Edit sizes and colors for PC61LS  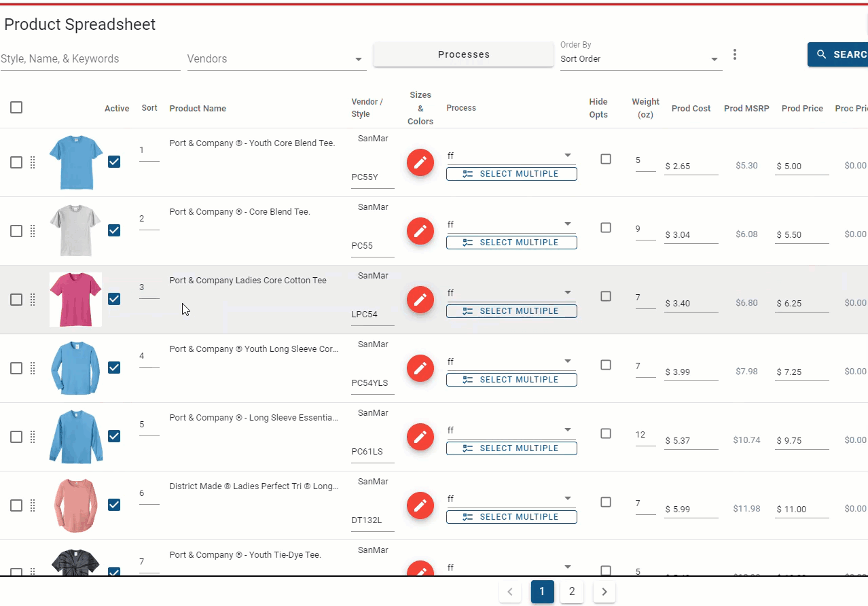(420, 437)
